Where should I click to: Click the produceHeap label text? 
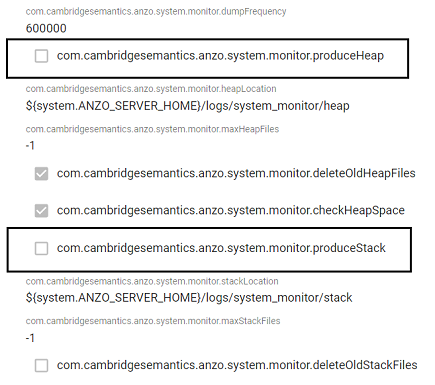(220, 56)
